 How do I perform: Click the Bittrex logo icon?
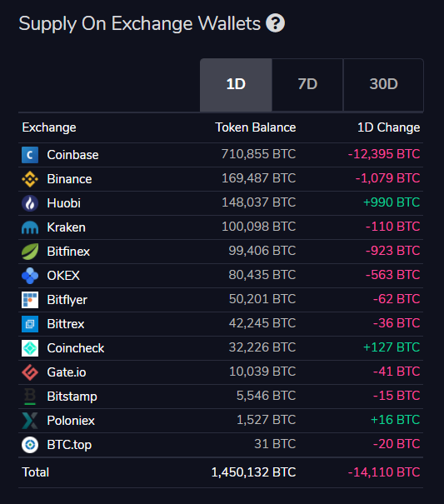click(30, 324)
